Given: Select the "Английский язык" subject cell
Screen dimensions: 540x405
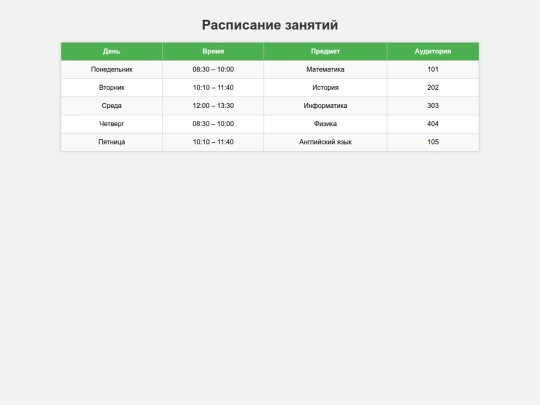Looking at the screenshot, I should tap(325, 142).
